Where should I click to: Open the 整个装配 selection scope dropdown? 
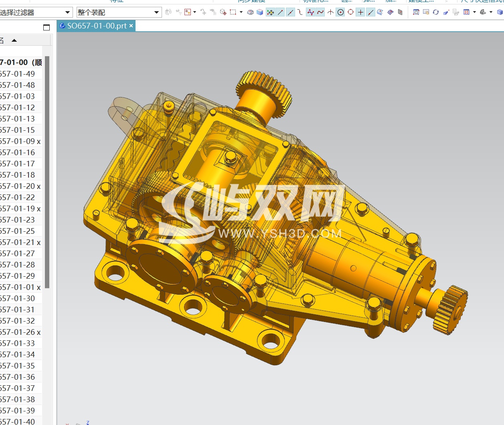156,12
